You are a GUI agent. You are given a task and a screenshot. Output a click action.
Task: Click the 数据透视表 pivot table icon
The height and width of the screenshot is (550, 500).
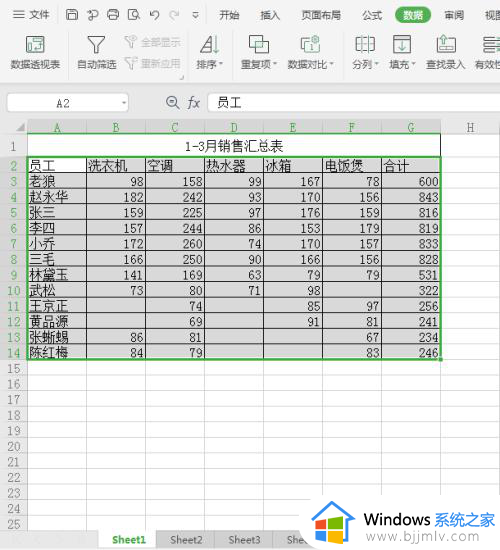click(x=35, y=45)
